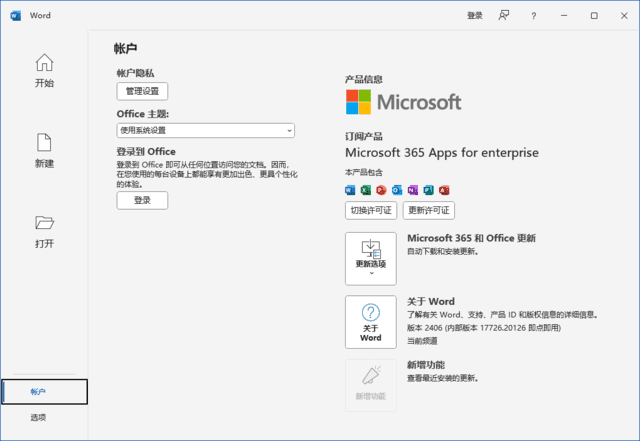Click the Excel app icon under 本产品包含
640x441 pixels.
(x=366, y=189)
